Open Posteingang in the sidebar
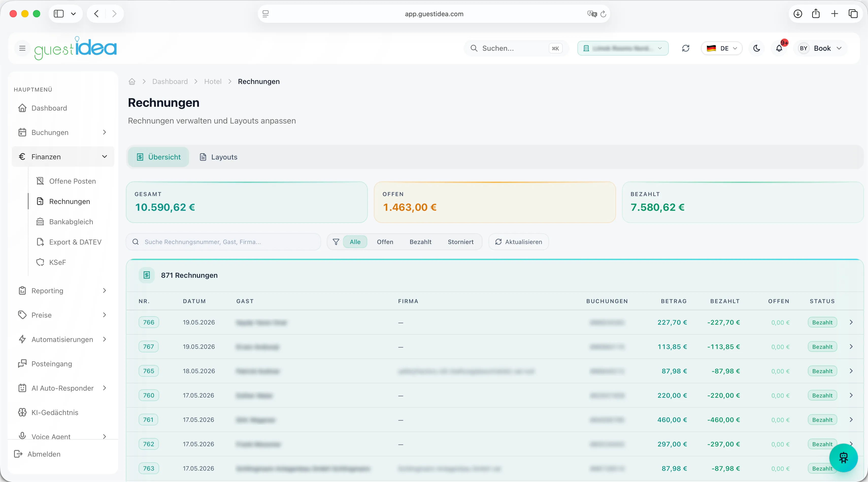 (63, 364)
